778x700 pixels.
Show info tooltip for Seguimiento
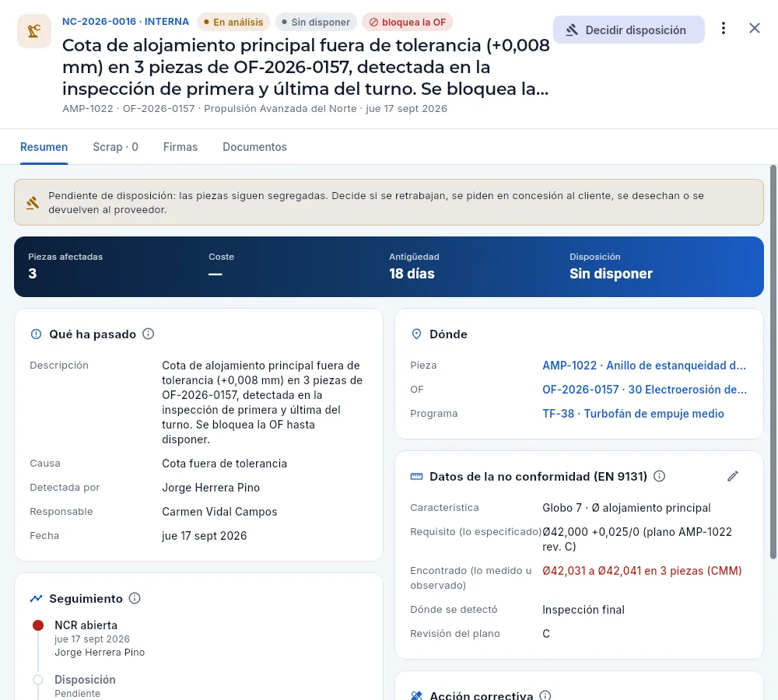(135, 598)
